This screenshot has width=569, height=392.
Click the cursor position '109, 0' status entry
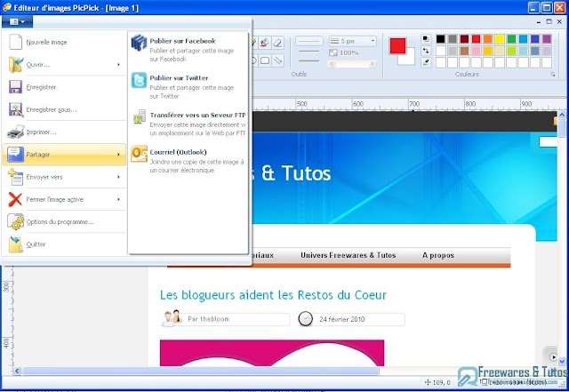pos(437,382)
